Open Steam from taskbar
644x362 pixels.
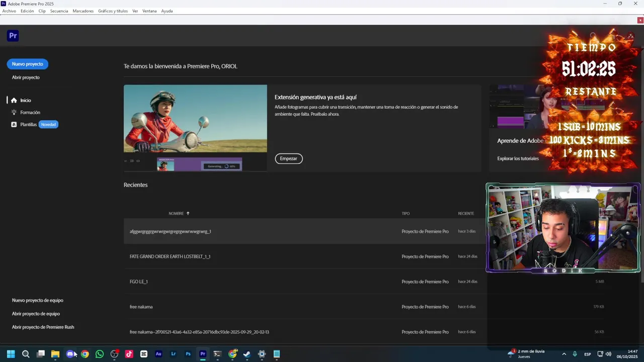pyautogui.click(x=247, y=354)
